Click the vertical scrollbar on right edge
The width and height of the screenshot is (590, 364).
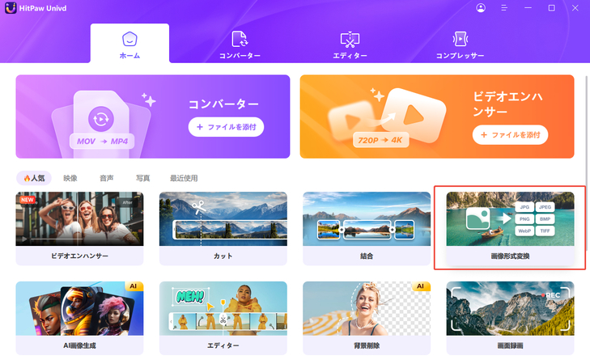pos(586,163)
